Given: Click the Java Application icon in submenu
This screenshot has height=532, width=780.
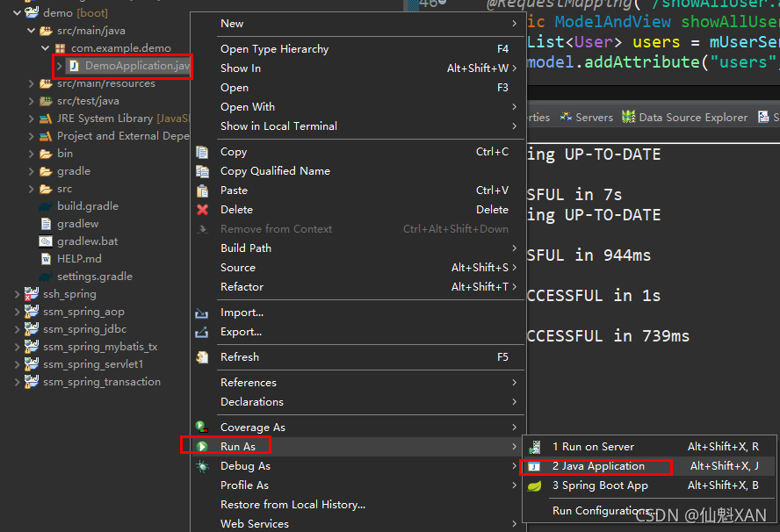Looking at the screenshot, I should [x=535, y=466].
